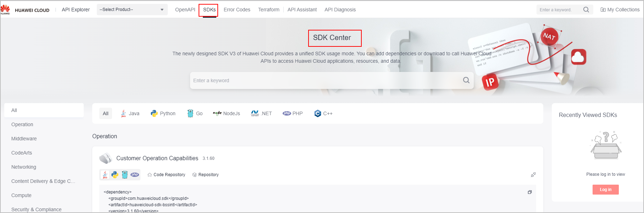The width and height of the screenshot is (644, 213).
Task: Select Java icon in Customer Operation card
Action: click(105, 175)
